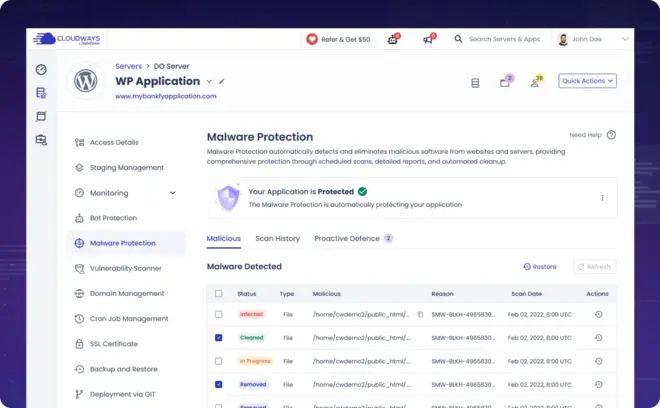The image size is (660, 408).
Task: Click the Need Help question mark icon
Action: (612, 135)
